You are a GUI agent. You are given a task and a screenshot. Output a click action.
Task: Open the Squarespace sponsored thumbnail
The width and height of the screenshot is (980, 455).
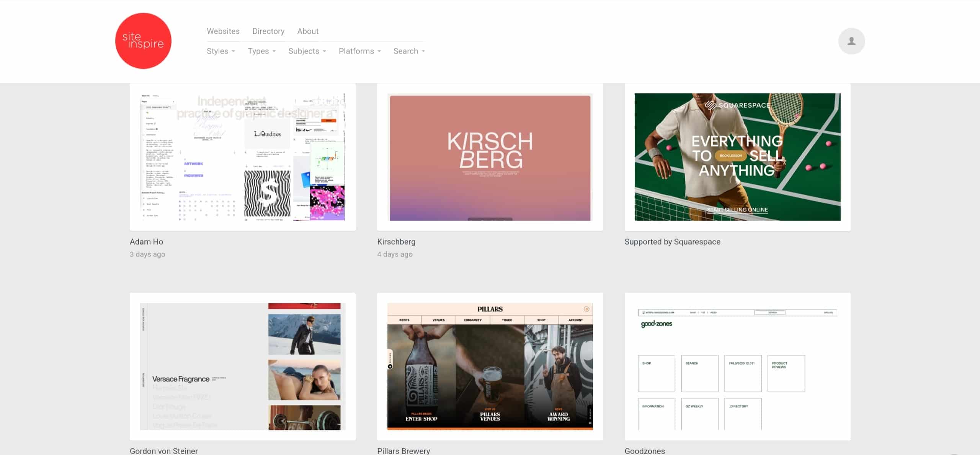coord(738,157)
